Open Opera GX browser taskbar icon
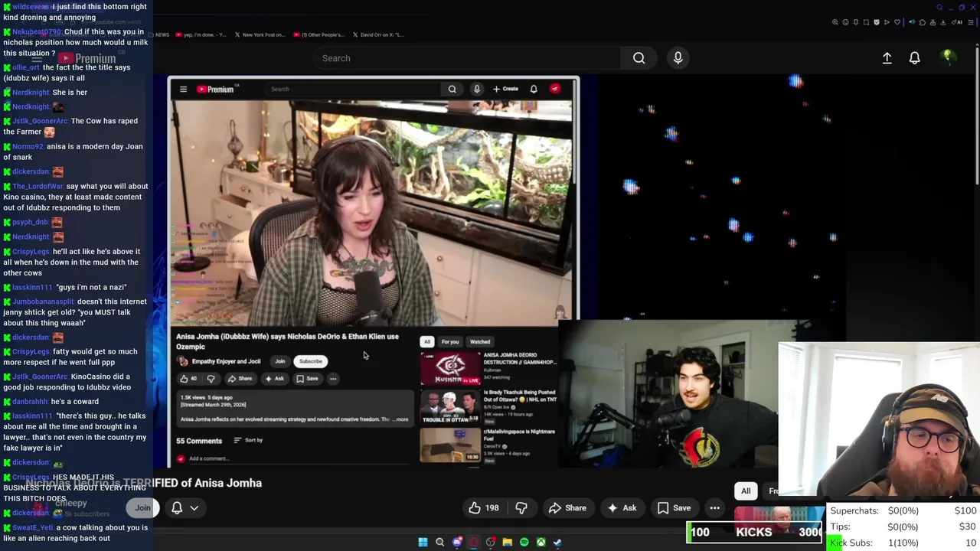 click(x=473, y=542)
